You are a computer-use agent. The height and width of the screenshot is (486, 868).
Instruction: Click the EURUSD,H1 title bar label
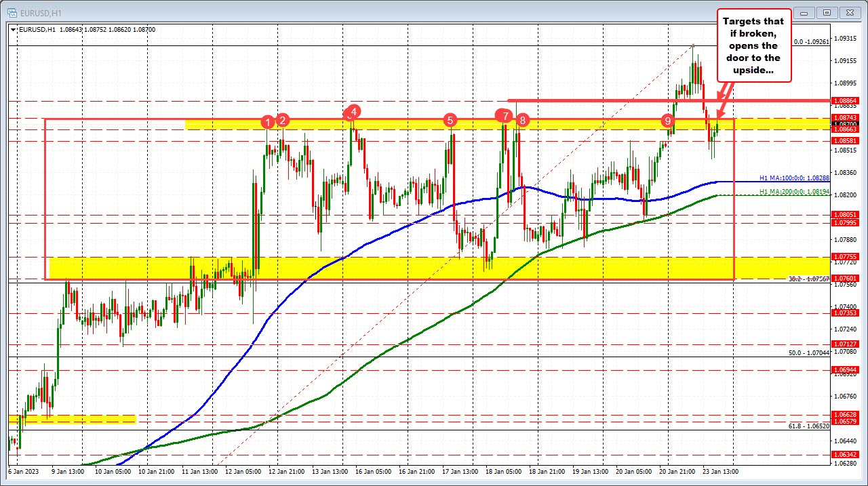tap(41, 12)
